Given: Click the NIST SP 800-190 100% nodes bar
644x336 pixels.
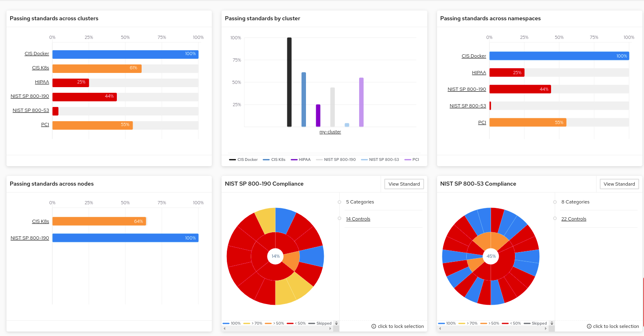Looking at the screenshot, I should (x=125, y=238).
